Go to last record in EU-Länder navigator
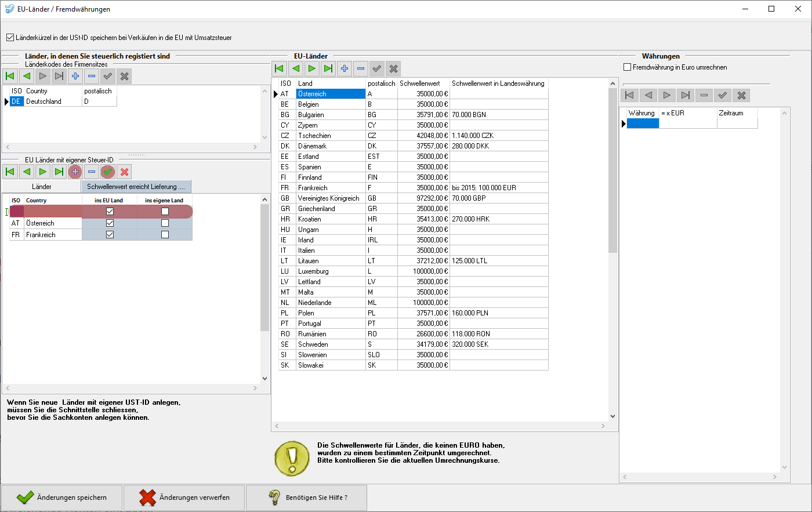 328,69
